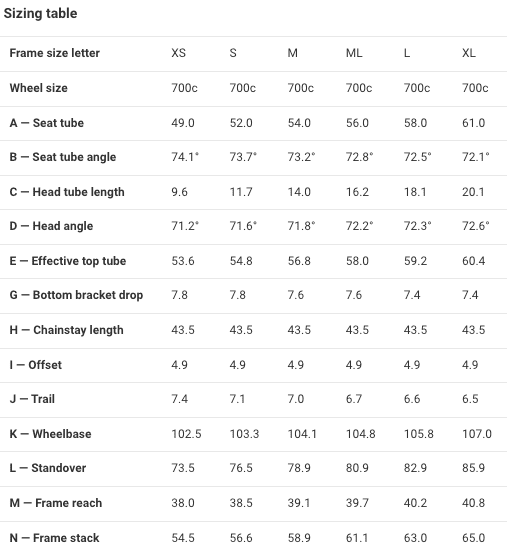Select the XS frame size column header

click(178, 53)
